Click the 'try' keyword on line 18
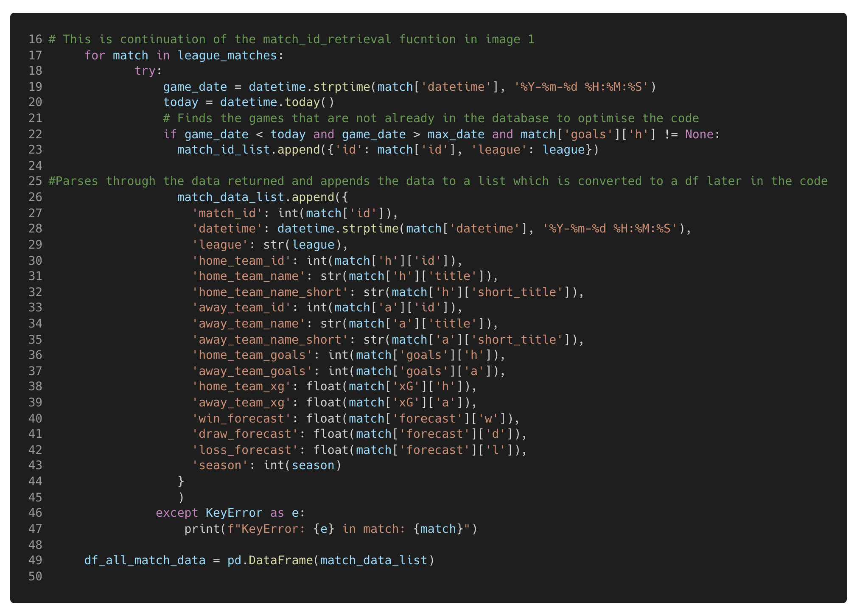 145,71
